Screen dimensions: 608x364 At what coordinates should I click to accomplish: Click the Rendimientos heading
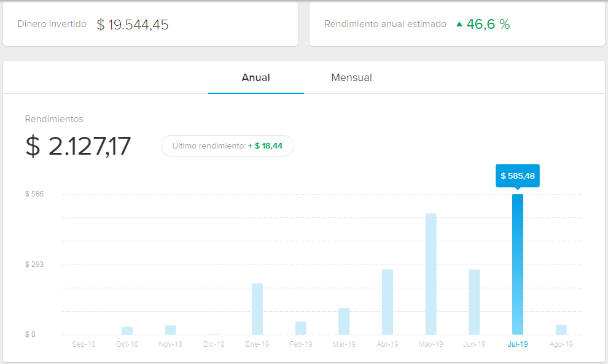(x=54, y=119)
